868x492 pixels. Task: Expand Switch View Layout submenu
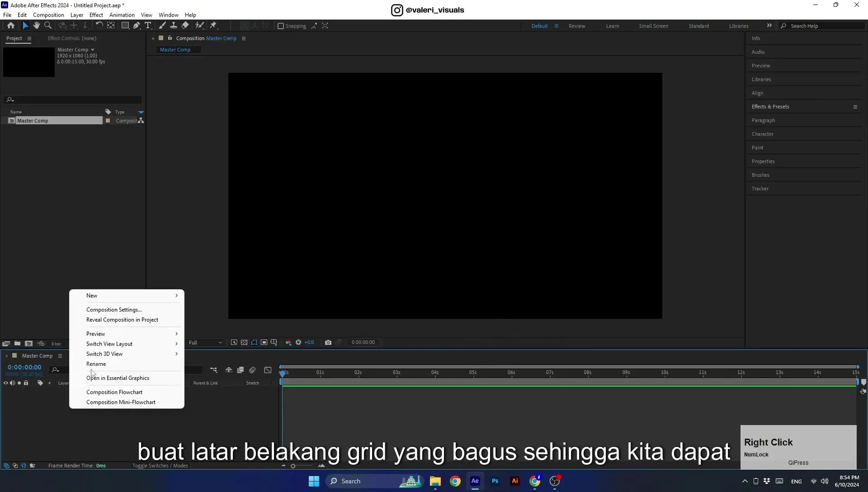pyautogui.click(x=127, y=344)
